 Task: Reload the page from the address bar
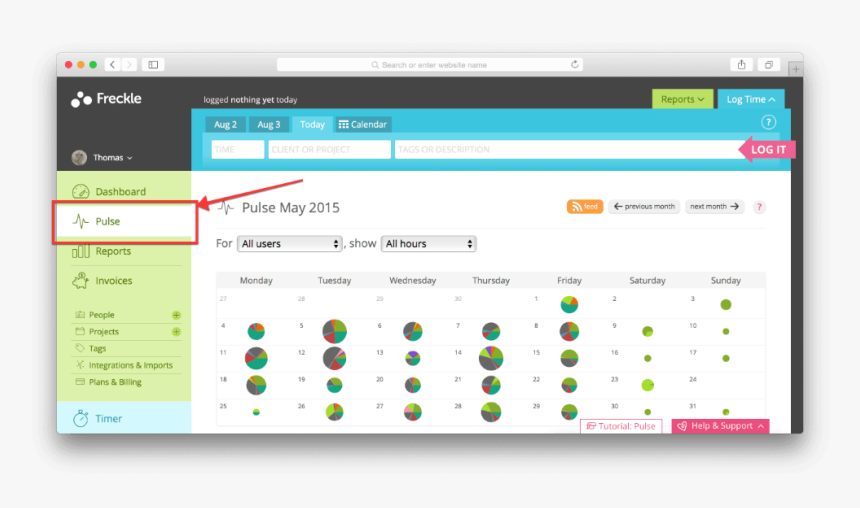click(x=574, y=65)
